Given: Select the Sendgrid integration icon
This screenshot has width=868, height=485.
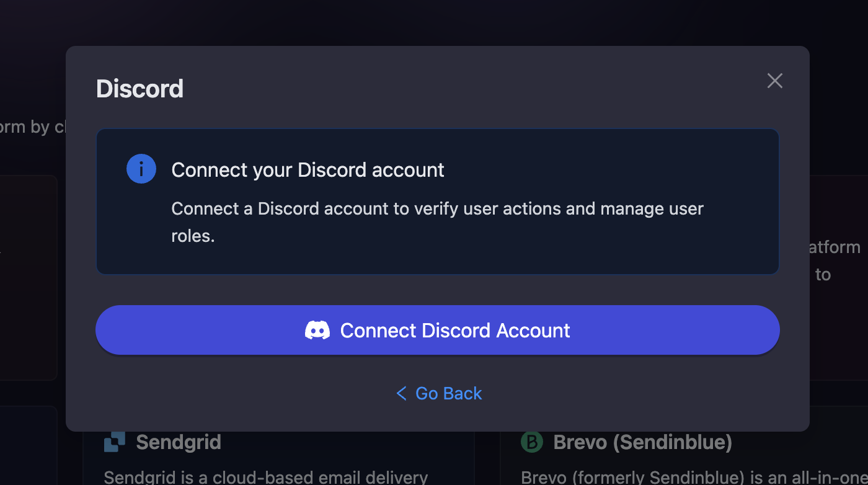Looking at the screenshot, I should 113,442.
